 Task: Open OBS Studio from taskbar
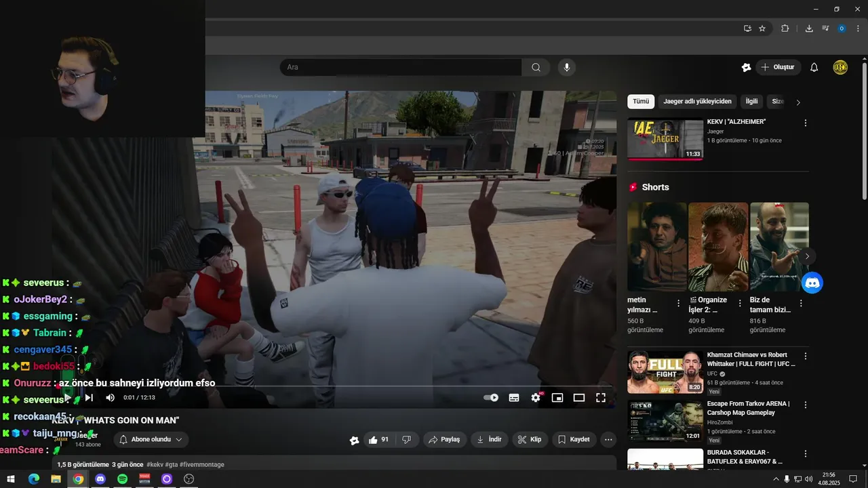coord(189,479)
